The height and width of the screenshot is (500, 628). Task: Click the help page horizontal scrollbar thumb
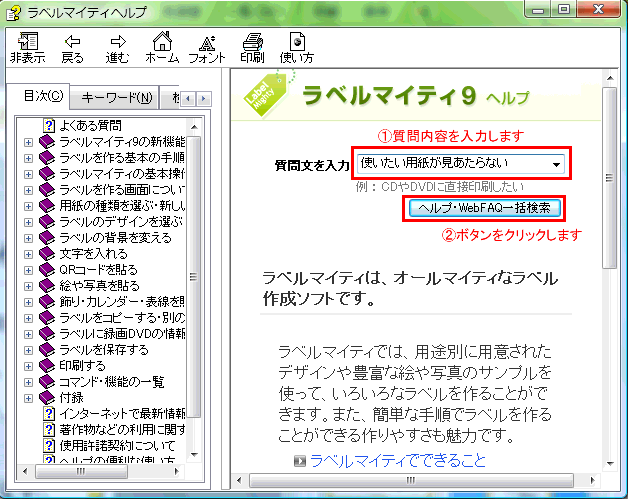pos(411,480)
